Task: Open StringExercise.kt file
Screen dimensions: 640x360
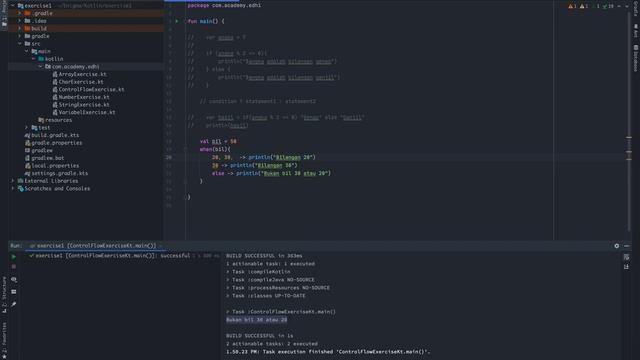Action: (x=84, y=105)
